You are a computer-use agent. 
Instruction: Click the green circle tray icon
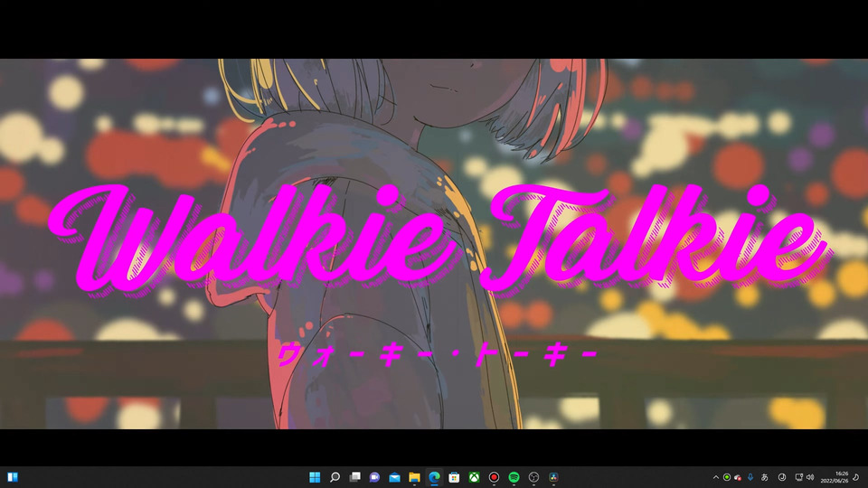727,477
